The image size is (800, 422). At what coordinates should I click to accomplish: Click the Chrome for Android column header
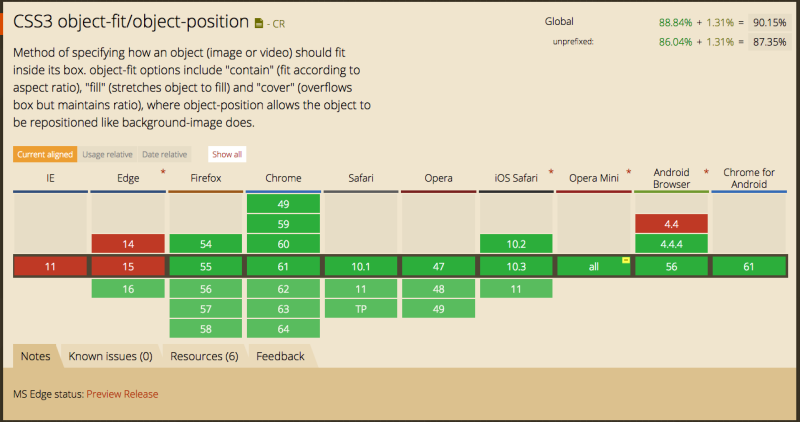(x=749, y=178)
